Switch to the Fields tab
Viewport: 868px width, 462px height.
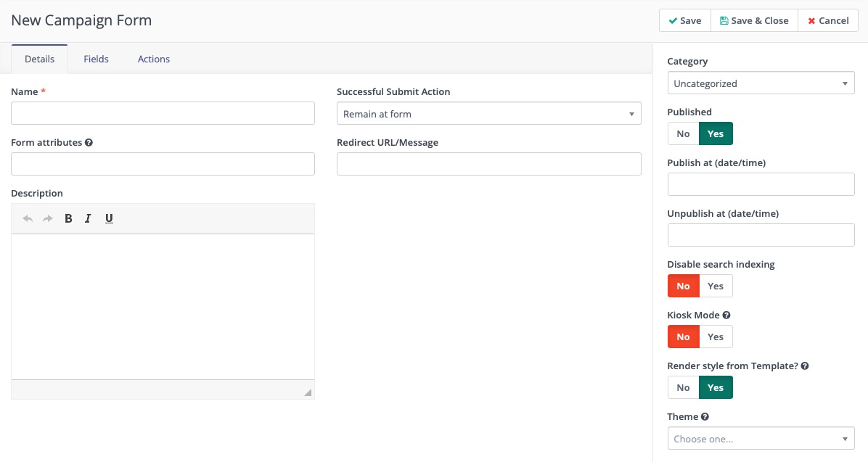point(96,59)
